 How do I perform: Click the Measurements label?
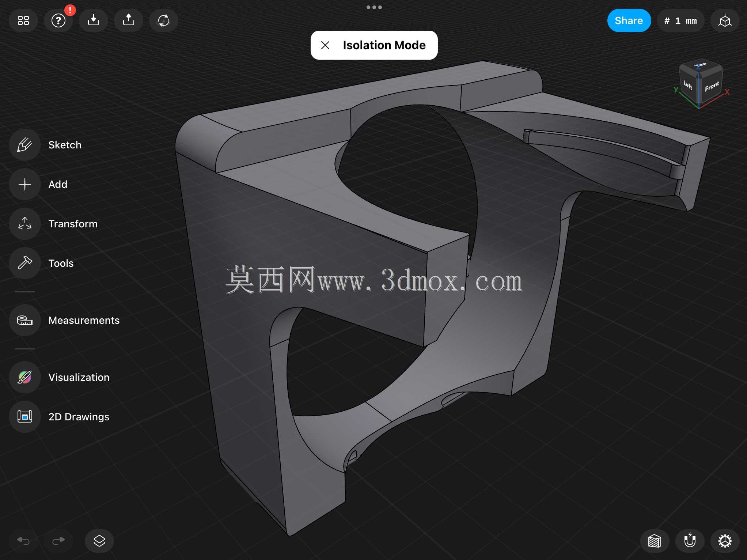84,320
